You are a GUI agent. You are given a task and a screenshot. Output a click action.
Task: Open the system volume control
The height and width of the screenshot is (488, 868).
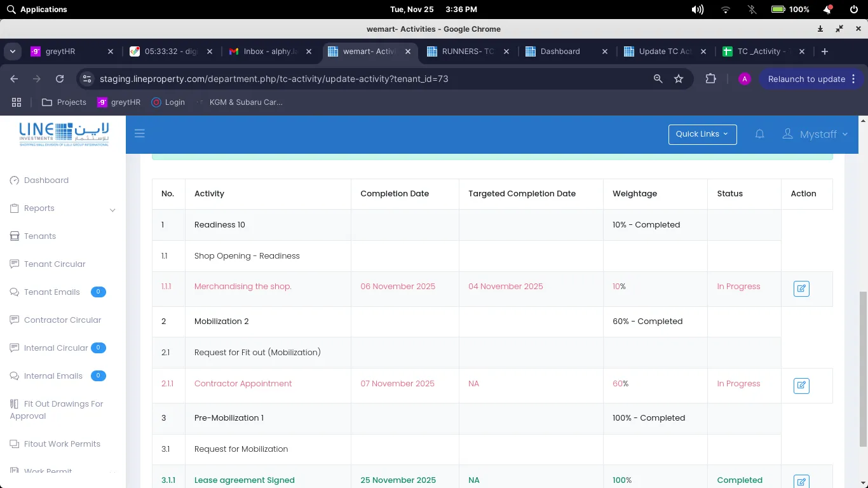tap(697, 10)
